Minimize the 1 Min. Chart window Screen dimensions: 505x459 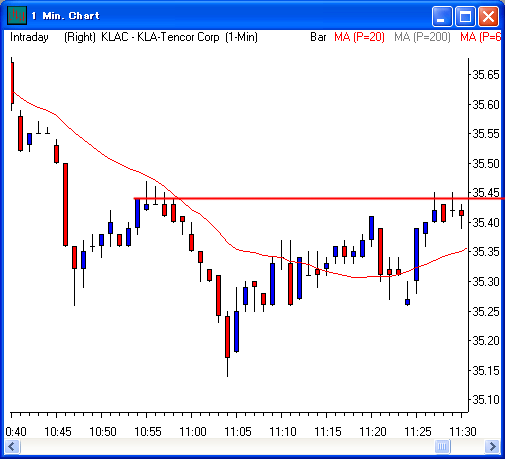442,16
